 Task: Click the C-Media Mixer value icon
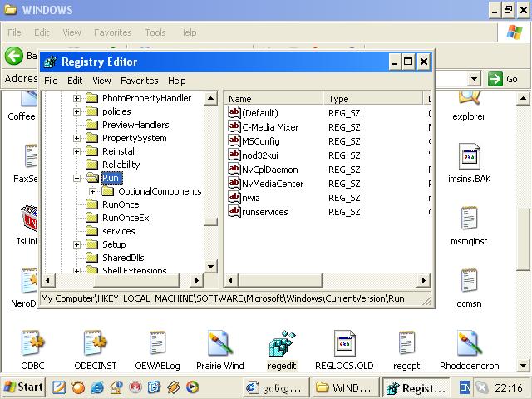point(234,126)
